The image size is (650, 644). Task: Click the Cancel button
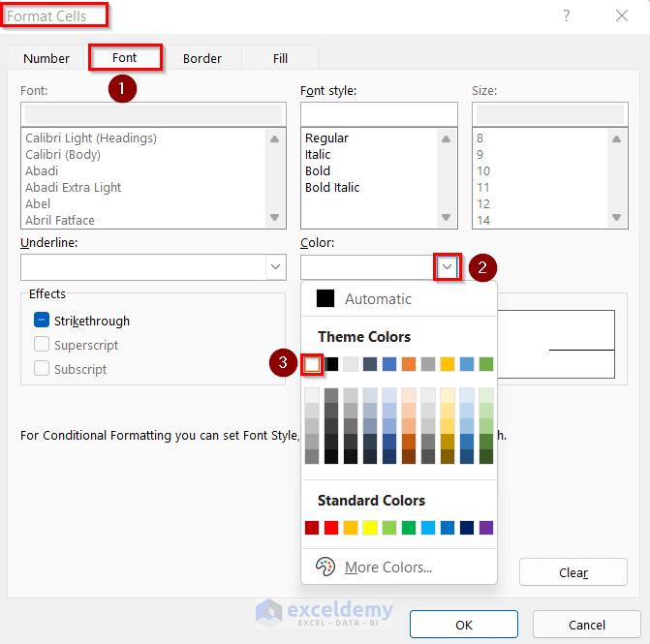point(587,625)
